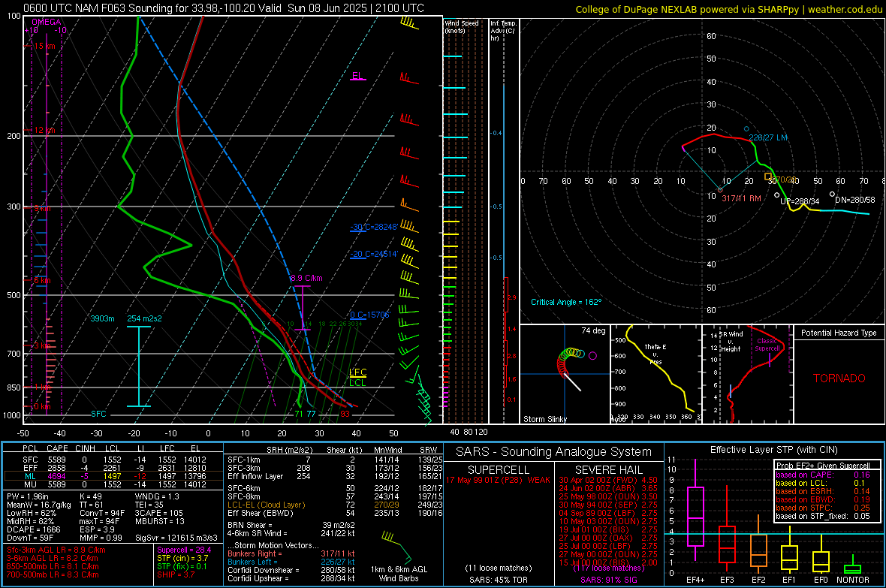Click the 'DN=280/58' Corfidi label
Viewport: 886px width, 588px height.
(x=855, y=200)
